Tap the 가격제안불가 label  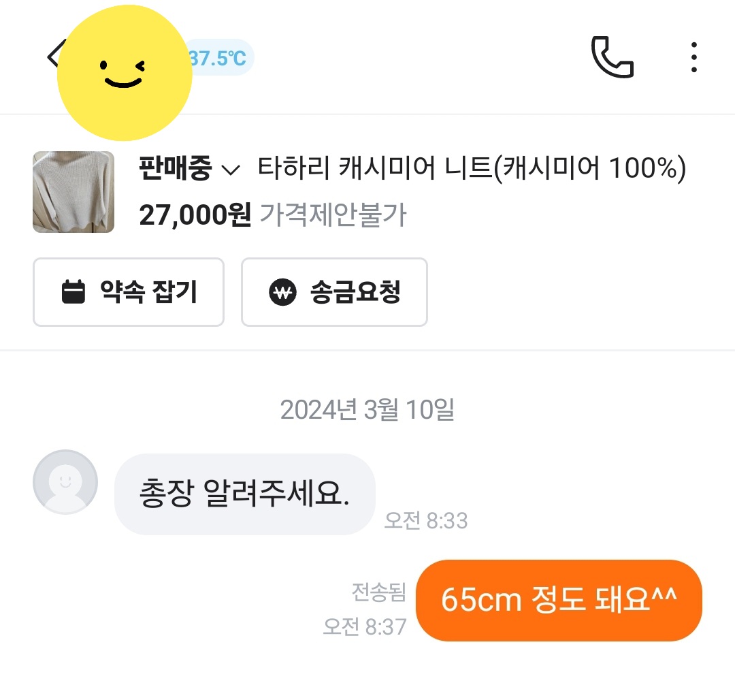click(x=333, y=215)
